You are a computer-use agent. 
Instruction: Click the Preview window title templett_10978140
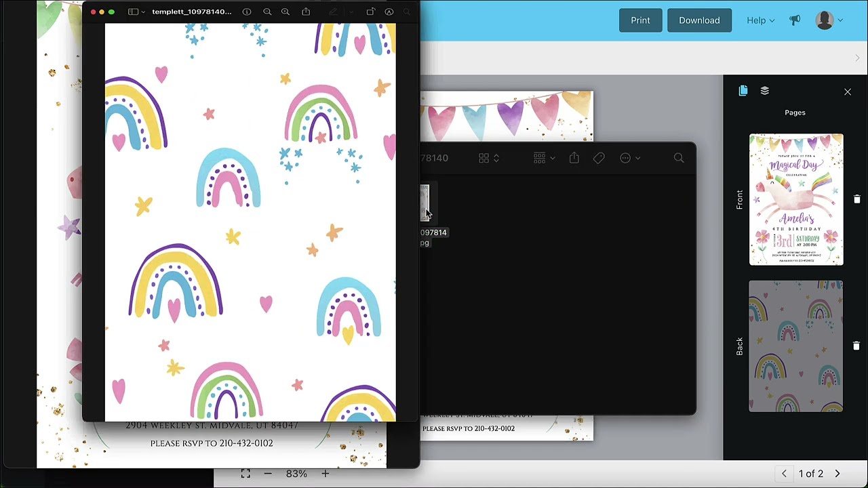point(191,12)
